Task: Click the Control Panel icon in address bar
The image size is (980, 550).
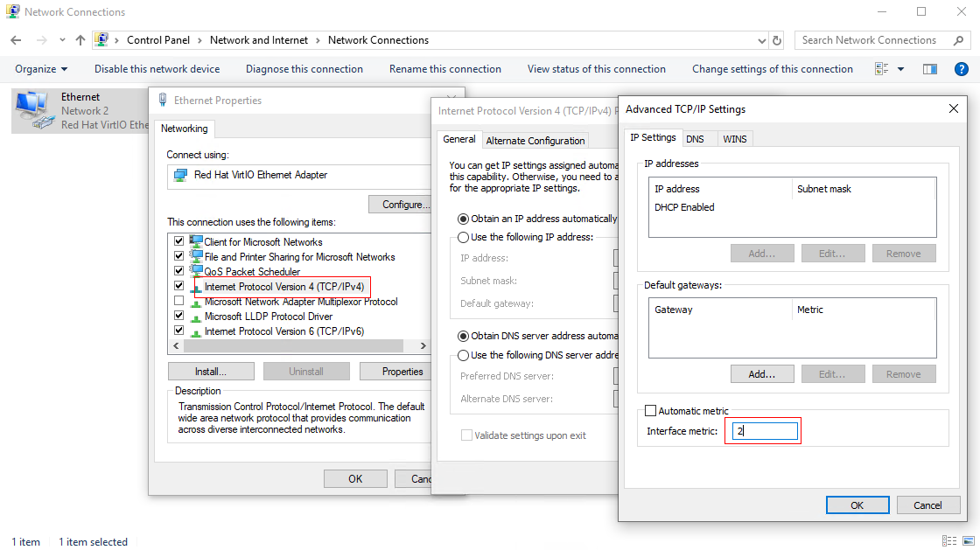Action: (101, 40)
